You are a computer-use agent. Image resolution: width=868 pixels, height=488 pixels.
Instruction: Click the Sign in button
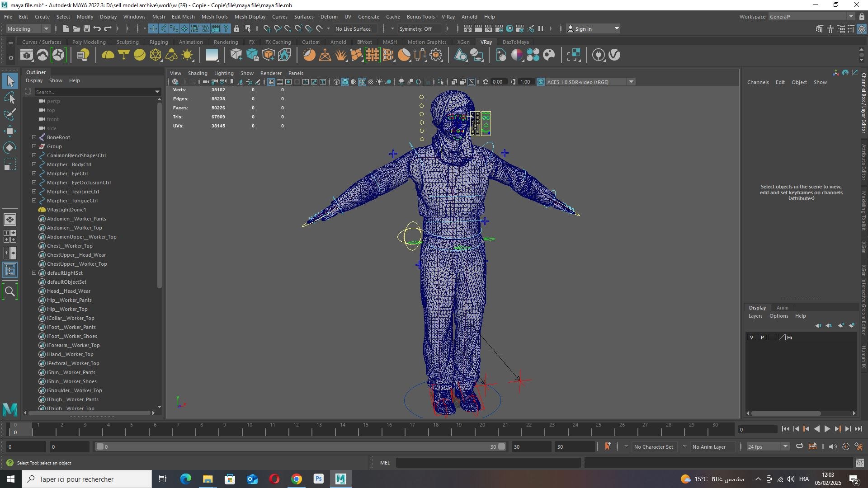click(x=593, y=28)
